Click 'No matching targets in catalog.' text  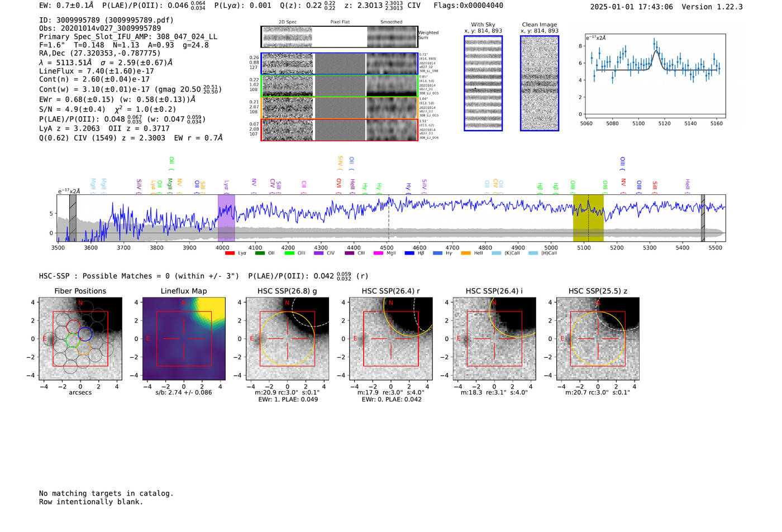[x=106, y=493]
